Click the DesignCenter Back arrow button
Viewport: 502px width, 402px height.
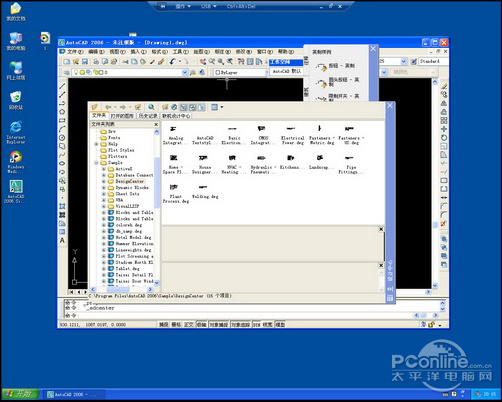coord(108,107)
